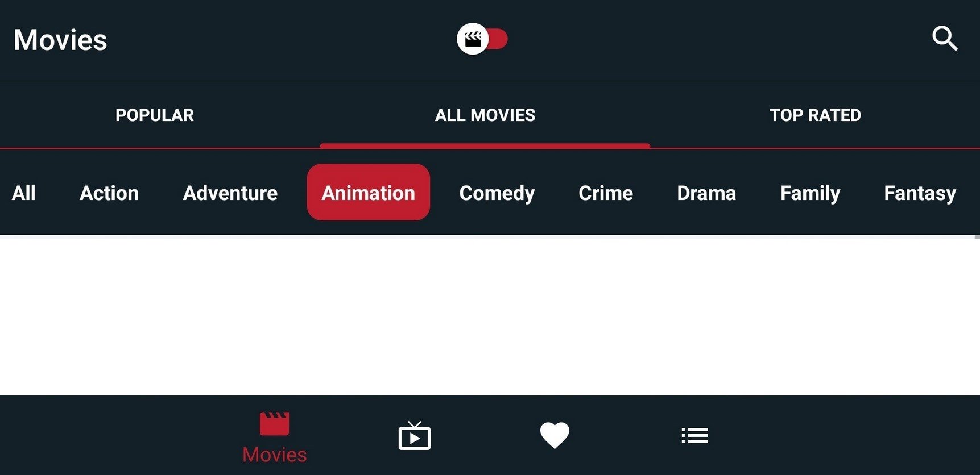Open the list menu icon
Viewport: 980px width, 475px height.
click(694, 436)
